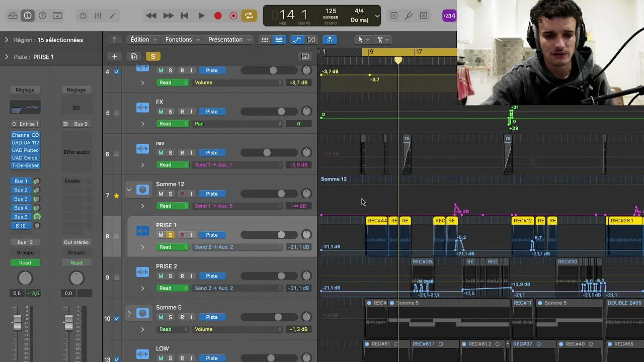Click the up-arrow track hierarchy button
This screenshot has width=644, height=362.
click(115, 40)
